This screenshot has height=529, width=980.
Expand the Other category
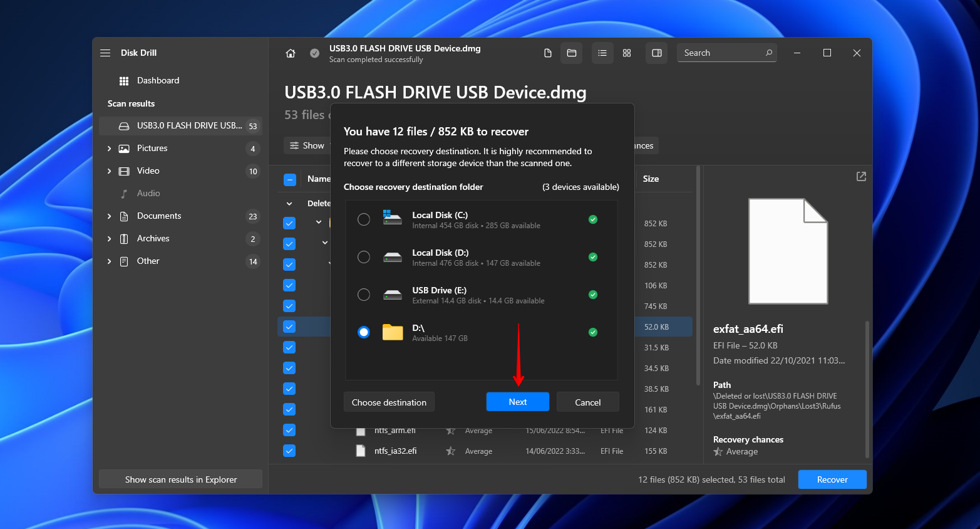110,261
